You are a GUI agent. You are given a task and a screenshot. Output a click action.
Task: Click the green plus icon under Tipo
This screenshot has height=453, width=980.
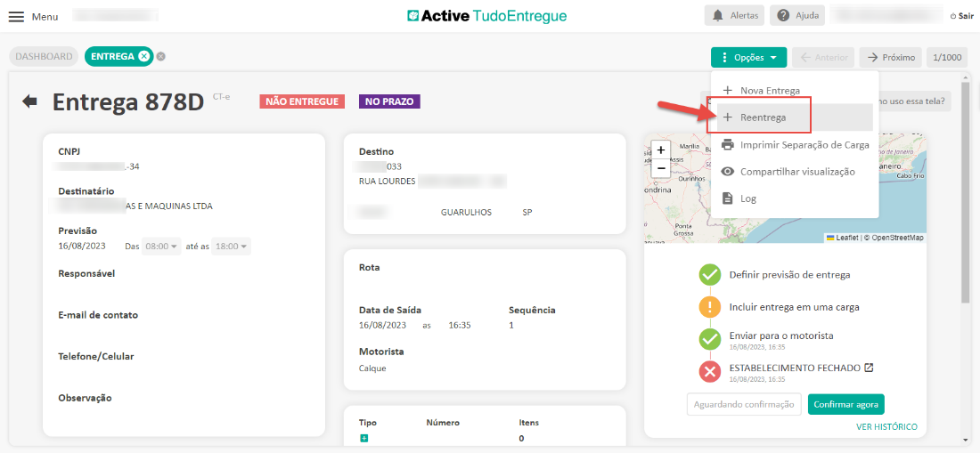363,439
